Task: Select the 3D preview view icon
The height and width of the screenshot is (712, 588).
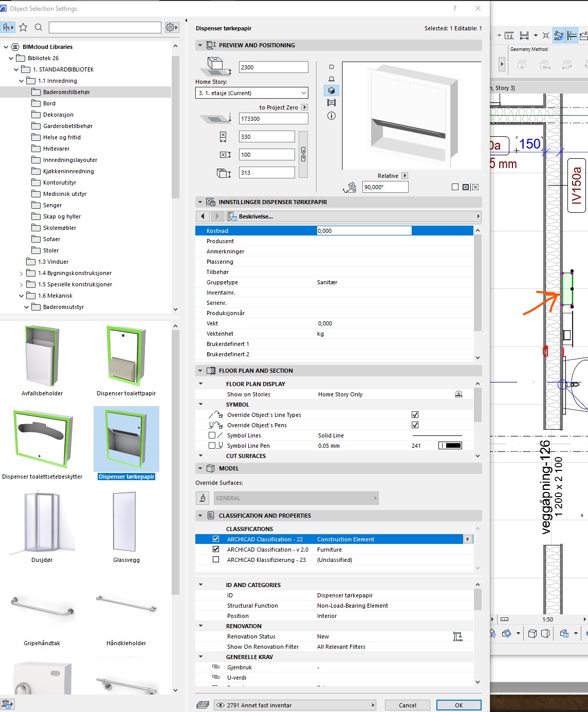Action: click(x=332, y=90)
